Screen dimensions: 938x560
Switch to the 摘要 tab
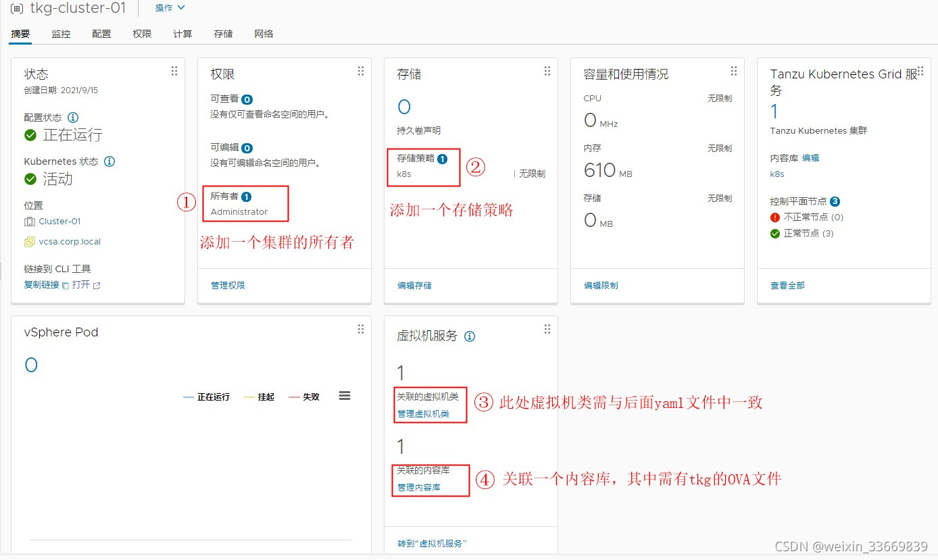[20, 34]
